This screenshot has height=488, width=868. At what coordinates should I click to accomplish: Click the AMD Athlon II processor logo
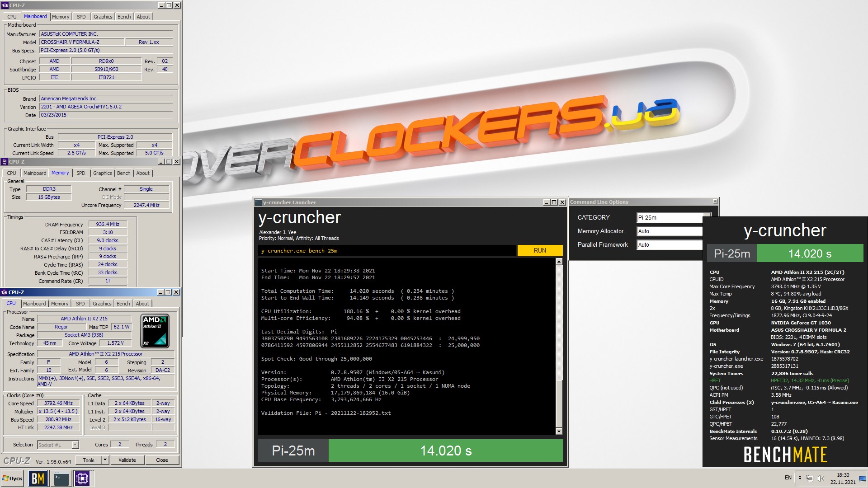(155, 331)
